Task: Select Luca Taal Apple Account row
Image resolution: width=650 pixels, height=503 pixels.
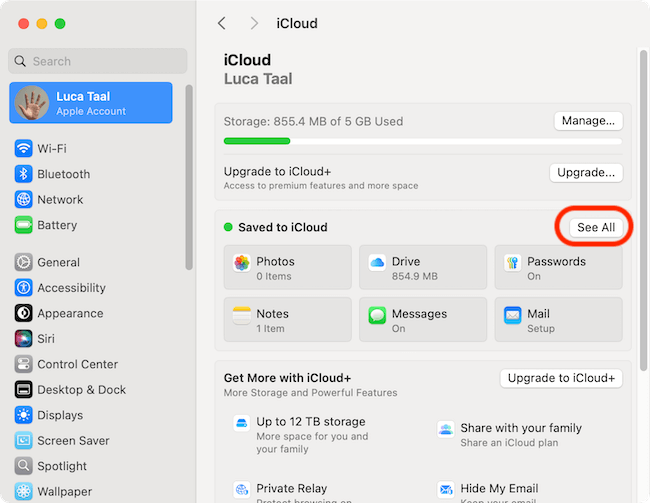Action: (91, 103)
